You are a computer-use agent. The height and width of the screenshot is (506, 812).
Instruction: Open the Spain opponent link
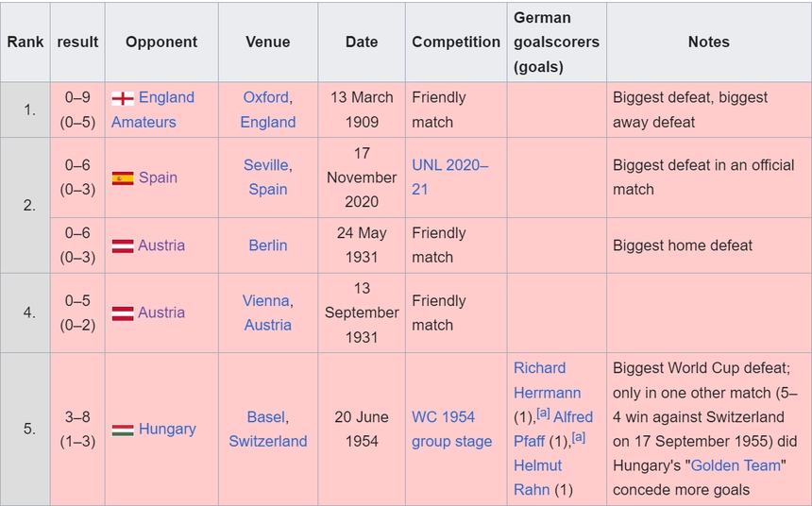coord(158,177)
